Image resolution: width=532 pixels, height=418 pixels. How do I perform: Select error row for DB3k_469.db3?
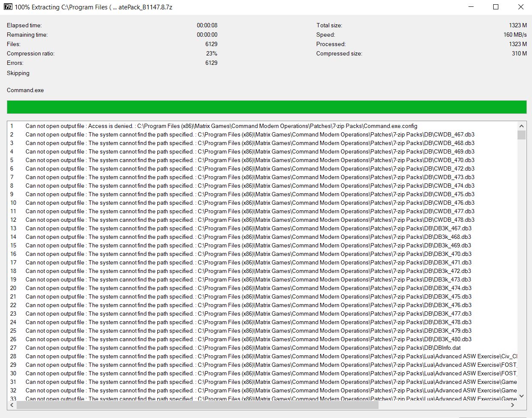tap(262, 245)
